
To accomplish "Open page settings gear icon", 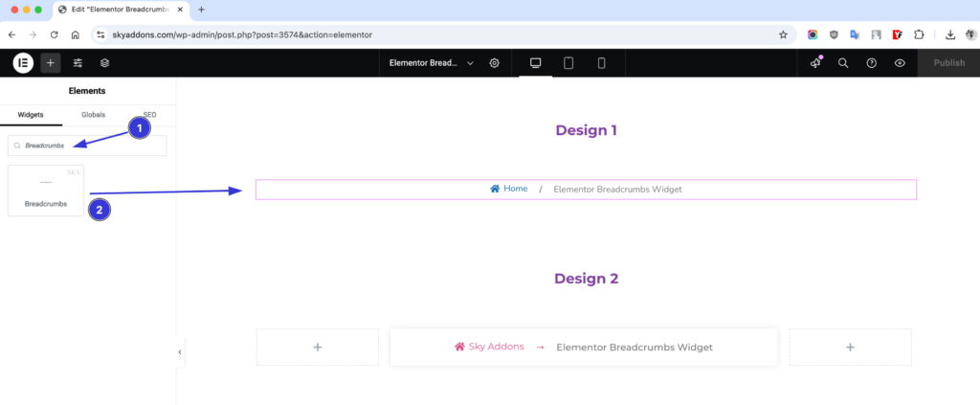I will point(495,63).
